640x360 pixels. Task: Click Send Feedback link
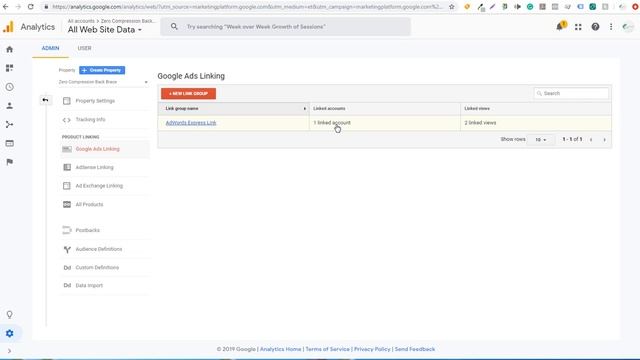click(x=415, y=349)
